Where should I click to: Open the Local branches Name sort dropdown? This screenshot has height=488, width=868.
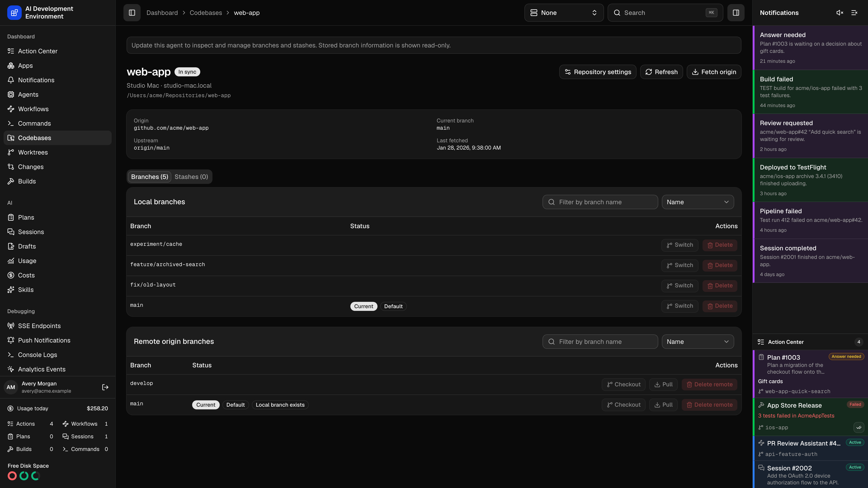(x=698, y=202)
